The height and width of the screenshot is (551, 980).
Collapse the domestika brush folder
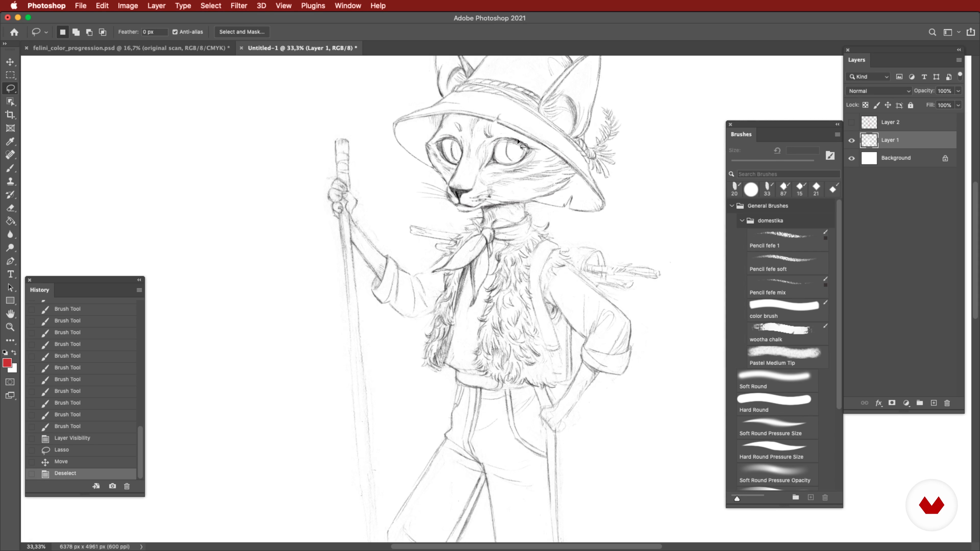point(742,221)
